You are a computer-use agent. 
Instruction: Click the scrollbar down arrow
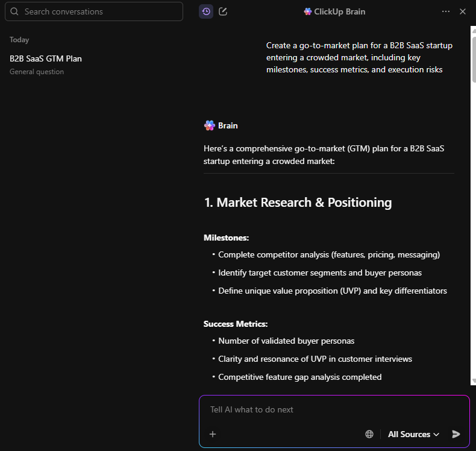473,382
